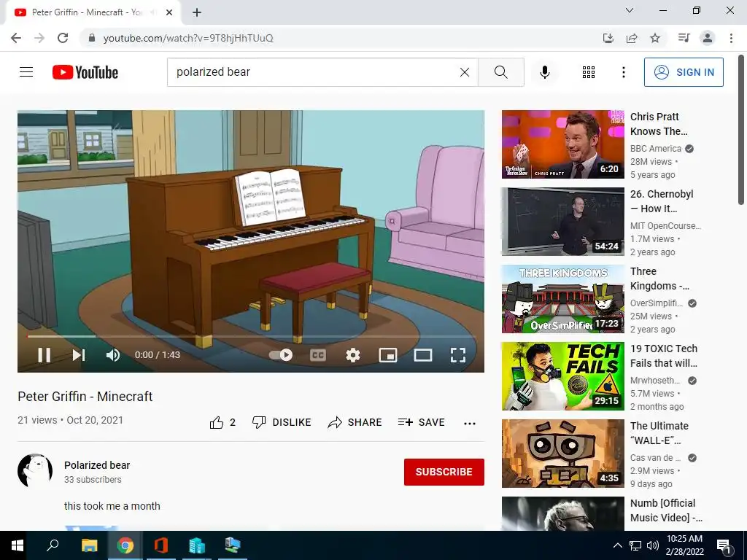Open Three Kingdoms OverSimplified thumbnail

pyautogui.click(x=562, y=298)
